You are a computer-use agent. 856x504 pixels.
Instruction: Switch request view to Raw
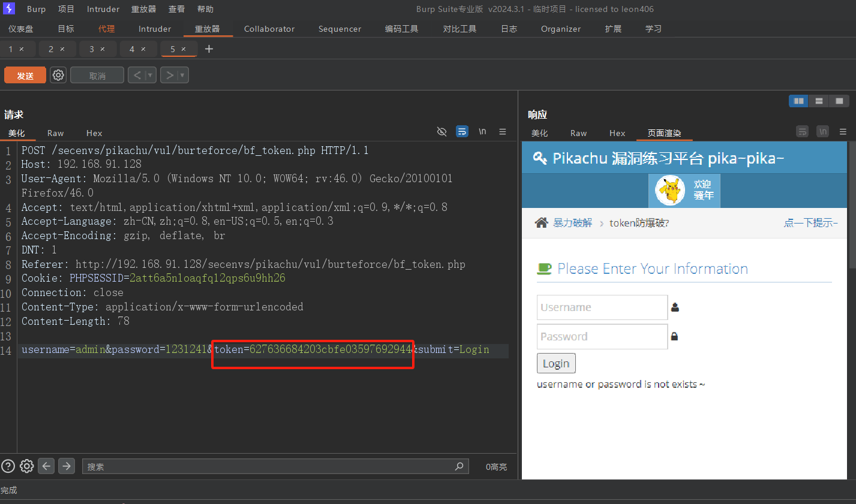(56, 133)
